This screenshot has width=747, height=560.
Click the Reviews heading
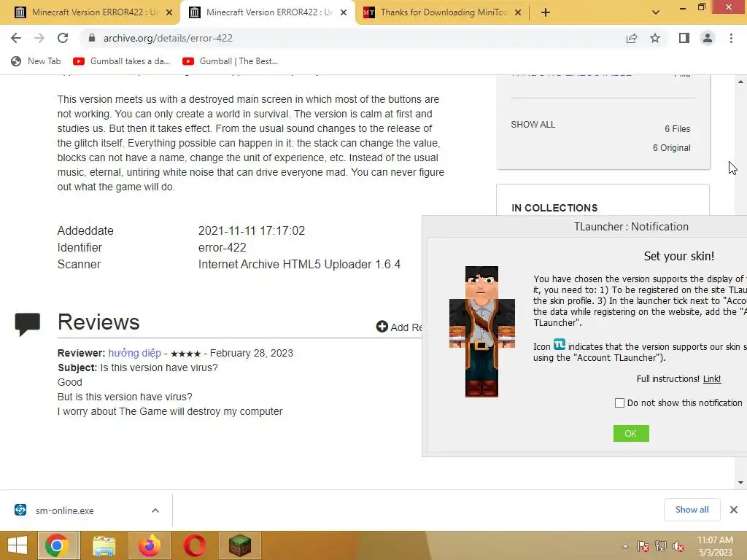click(x=98, y=322)
